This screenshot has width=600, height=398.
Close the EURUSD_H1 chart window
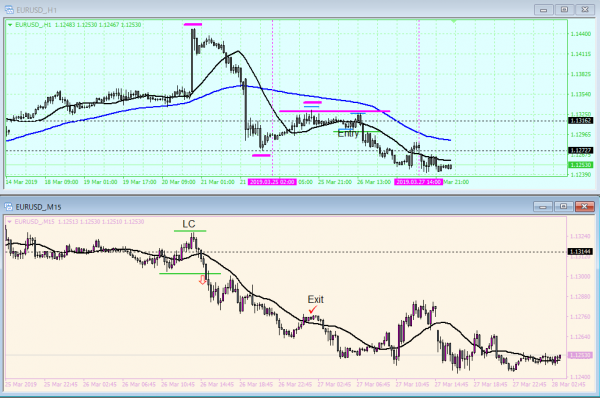click(x=585, y=10)
